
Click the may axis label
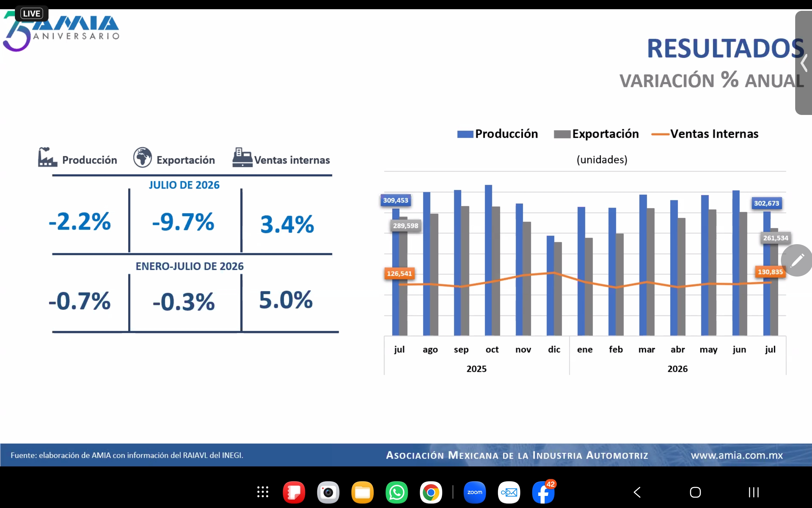pos(708,350)
